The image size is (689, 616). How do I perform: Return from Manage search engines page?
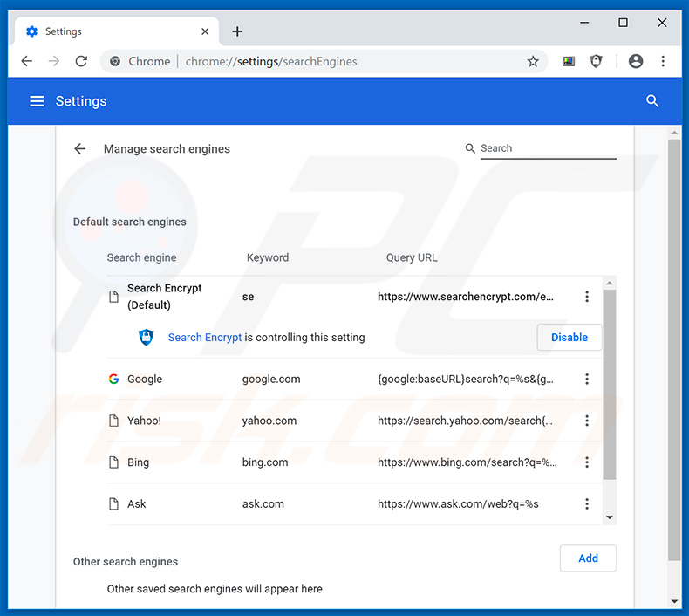pos(80,148)
